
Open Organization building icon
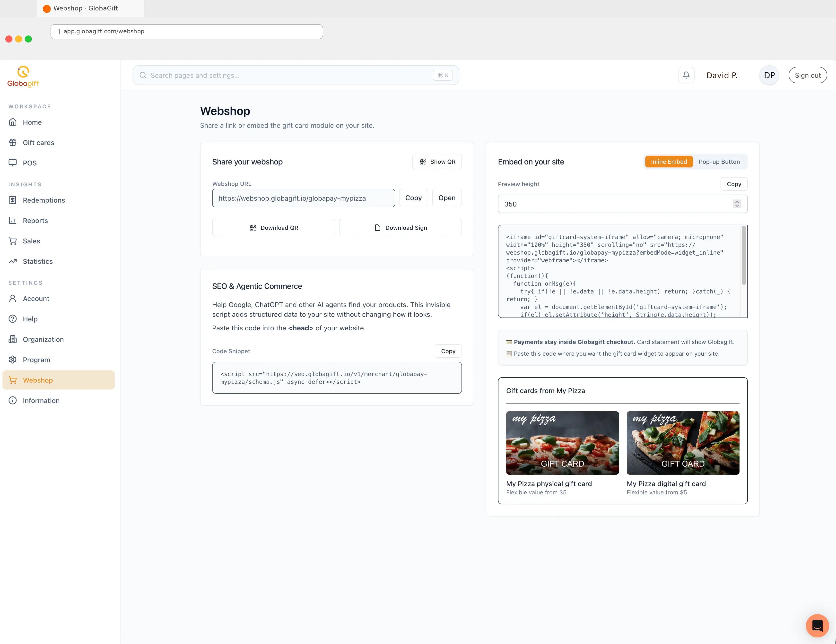pos(13,339)
